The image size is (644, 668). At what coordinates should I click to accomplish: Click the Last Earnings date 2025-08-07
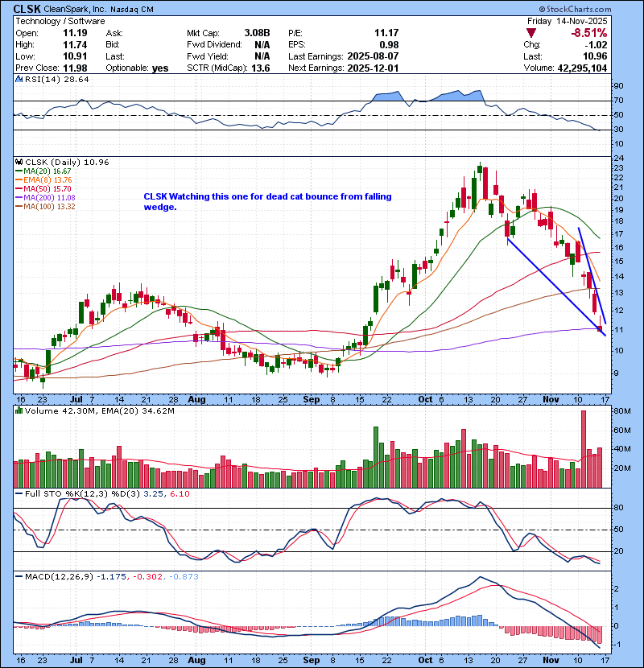[x=373, y=56]
